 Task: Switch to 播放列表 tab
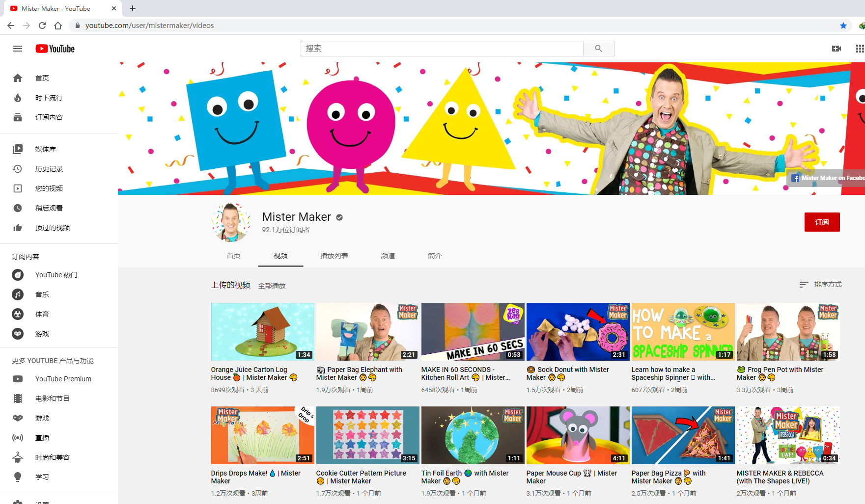pyautogui.click(x=334, y=256)
